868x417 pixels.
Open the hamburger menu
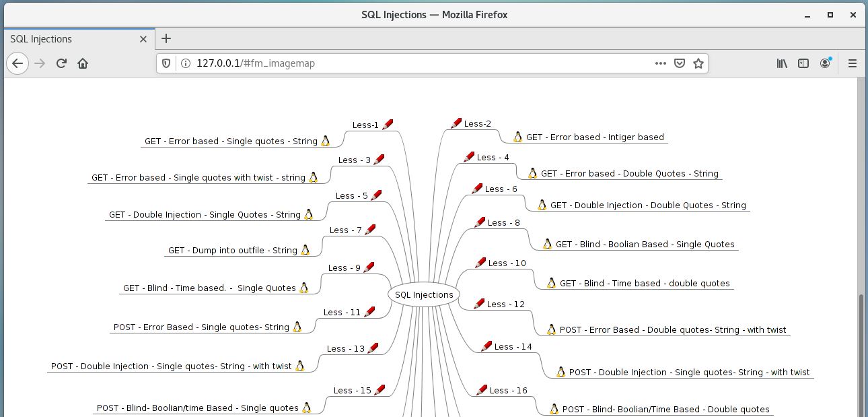(852, 63)
